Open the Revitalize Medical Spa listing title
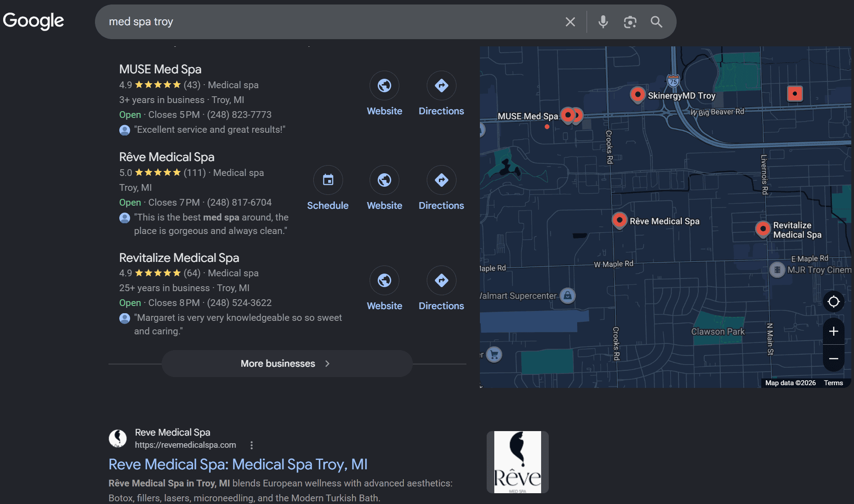This screenshot has width=854, height=504. tap(179, 258)
